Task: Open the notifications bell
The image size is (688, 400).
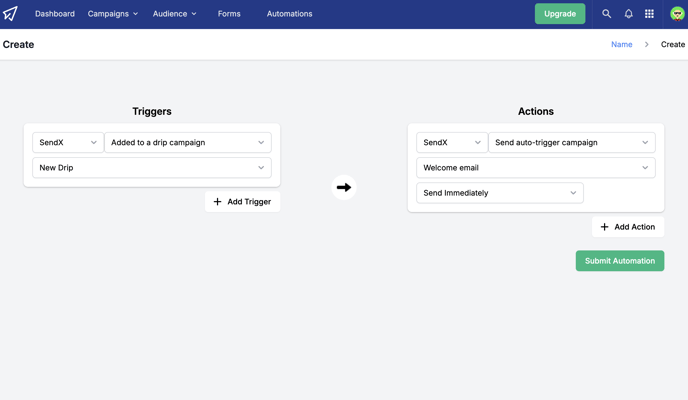Action: (628, 14)
